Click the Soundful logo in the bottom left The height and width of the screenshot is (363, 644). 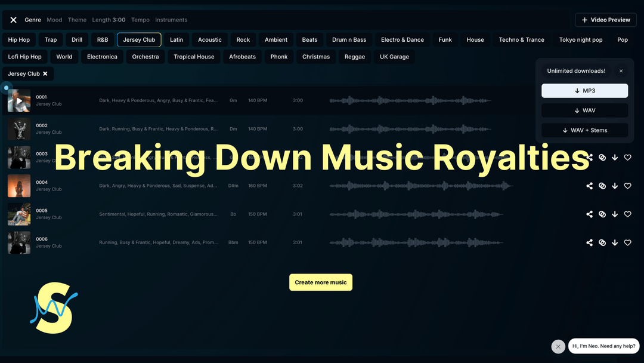pyautogui.click(x=54, y=309)
